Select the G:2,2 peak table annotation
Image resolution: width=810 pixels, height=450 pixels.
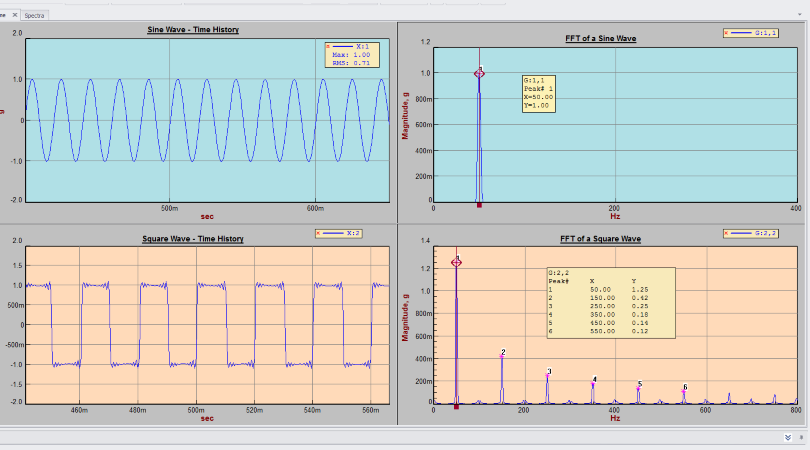click(610, 300)
